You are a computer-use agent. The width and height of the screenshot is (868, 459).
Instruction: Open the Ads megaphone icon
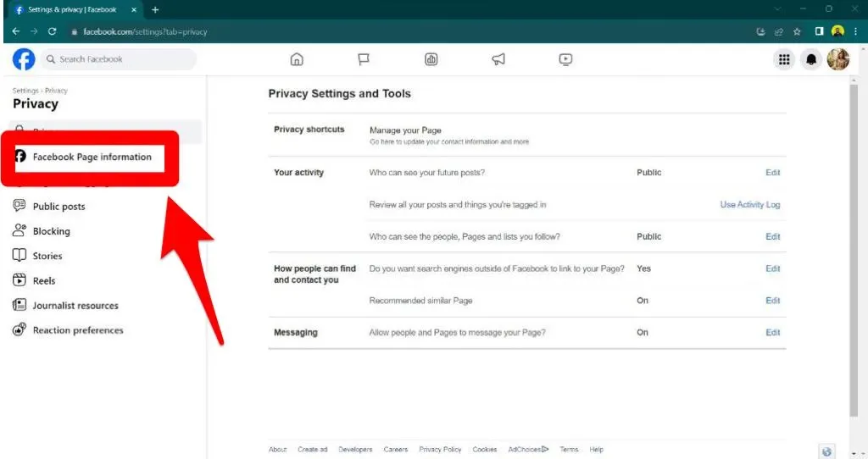[498, 59]
